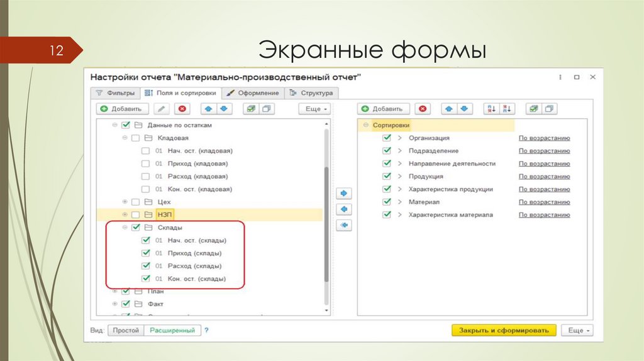Click Закрыть и сформировать button
This screenshot has width=644, height=361.
click(504, 330)
